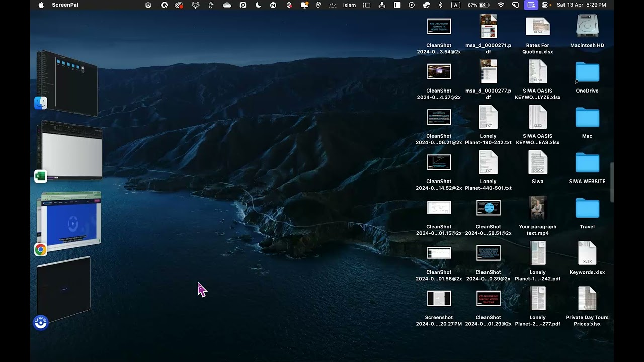644x362 pixels.
Task: Click the notification bell icon in the menu bar
Action: pyautogui.click(x=304, y=5)
